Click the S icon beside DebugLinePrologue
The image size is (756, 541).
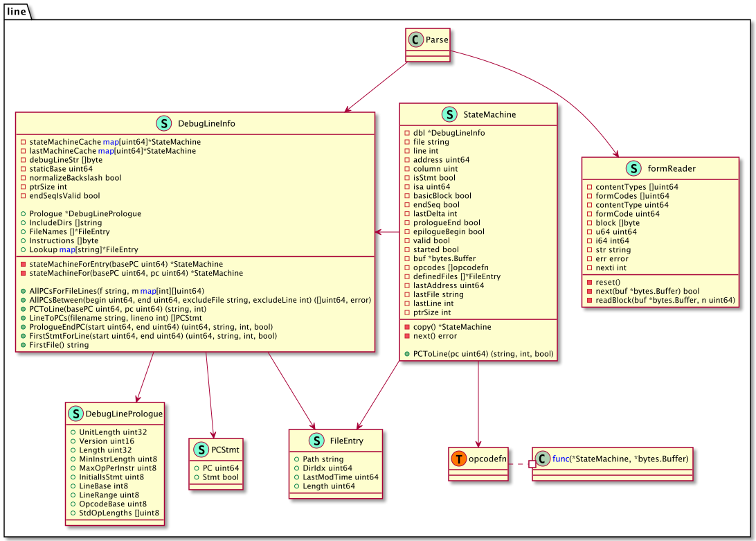coord(76,414)
